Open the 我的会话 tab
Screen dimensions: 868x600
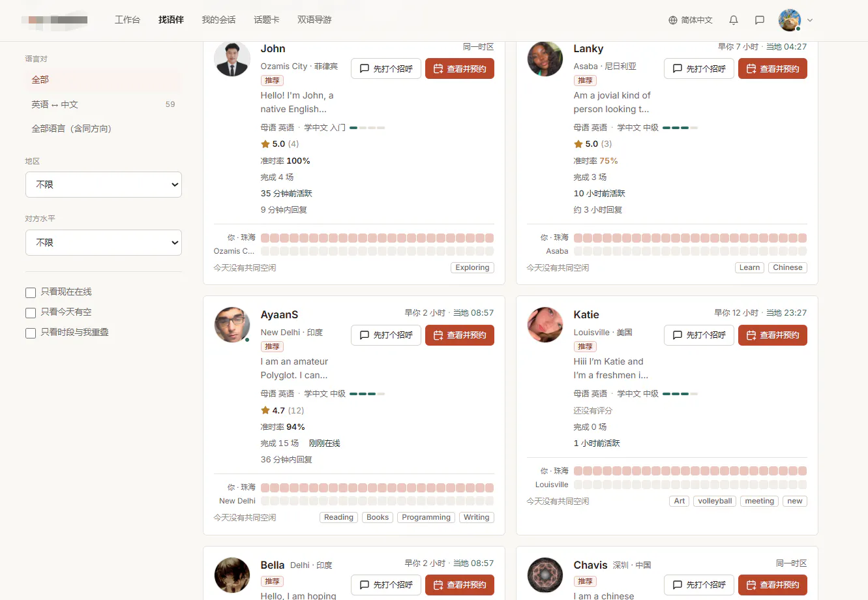[218, 20]
